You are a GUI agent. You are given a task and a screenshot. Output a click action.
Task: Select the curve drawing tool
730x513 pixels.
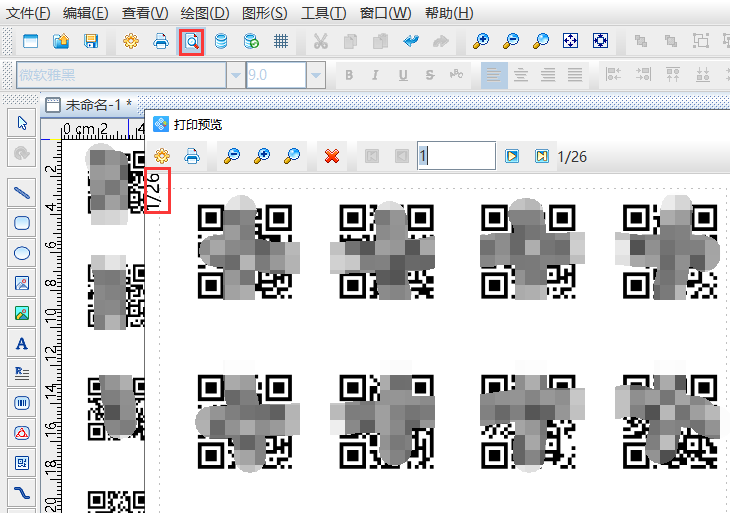22,493
